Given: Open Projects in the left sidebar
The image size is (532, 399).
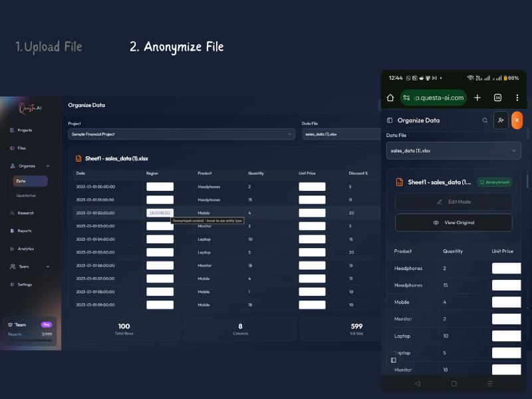Looking at the screenshot, I should (x=24, y=130).
